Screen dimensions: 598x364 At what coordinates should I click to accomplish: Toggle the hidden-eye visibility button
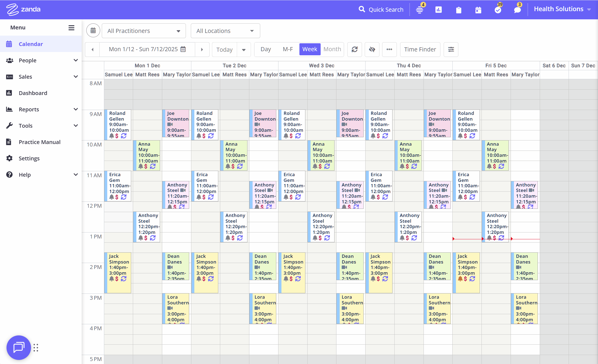click(x=372, y=49)
